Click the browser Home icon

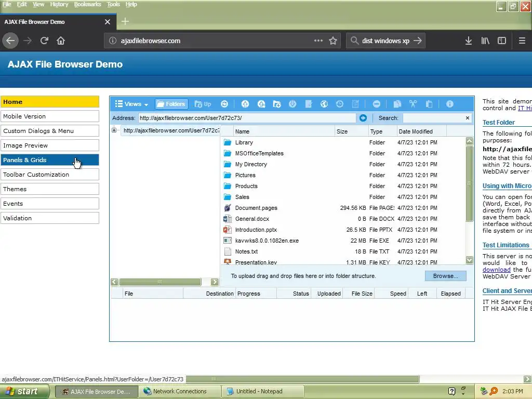point(61,41)
